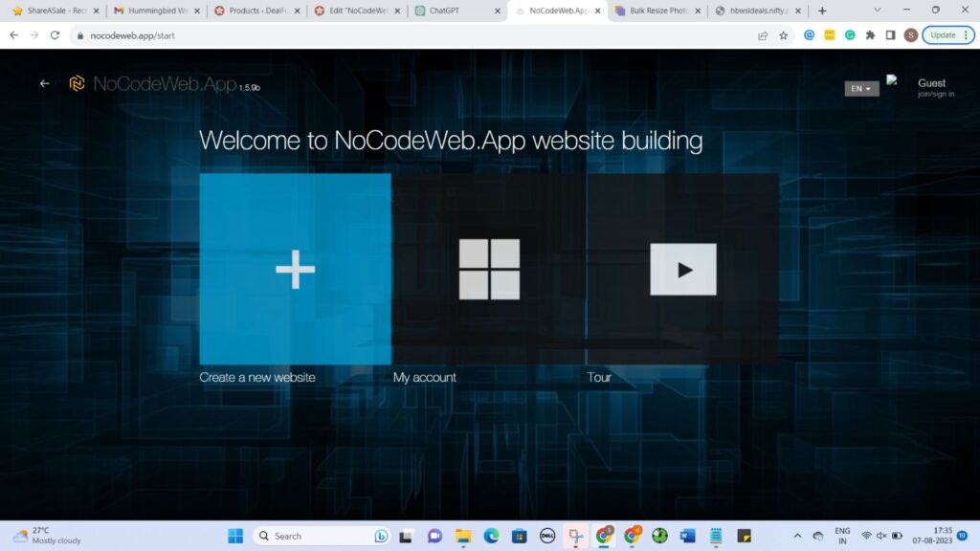This screenshot has height=551, width=980.
Task: Open the Grammarly extension icon
Action: [850, 35]
